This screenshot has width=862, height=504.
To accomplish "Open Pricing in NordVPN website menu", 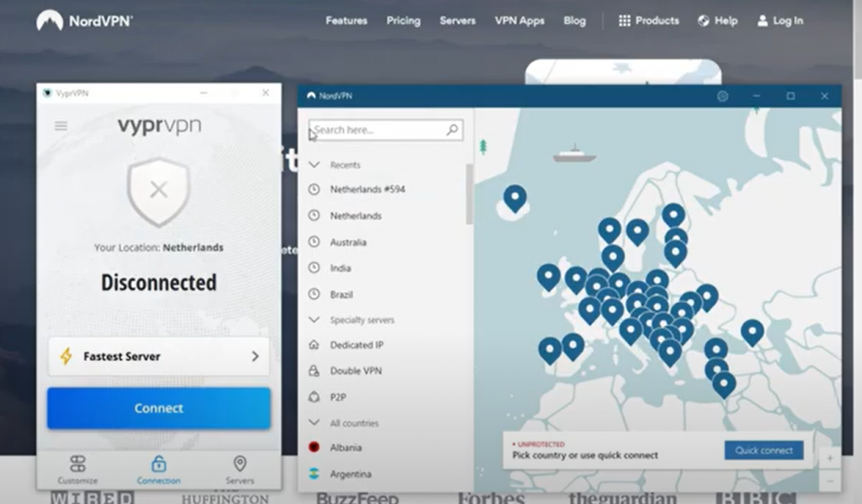I will tap(403, 21).
